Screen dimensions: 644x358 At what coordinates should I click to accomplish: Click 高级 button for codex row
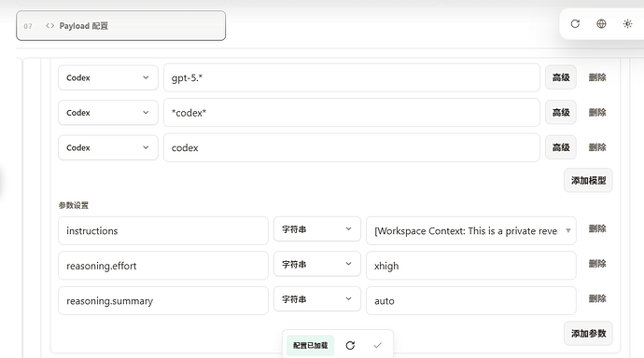pos(561,147)
